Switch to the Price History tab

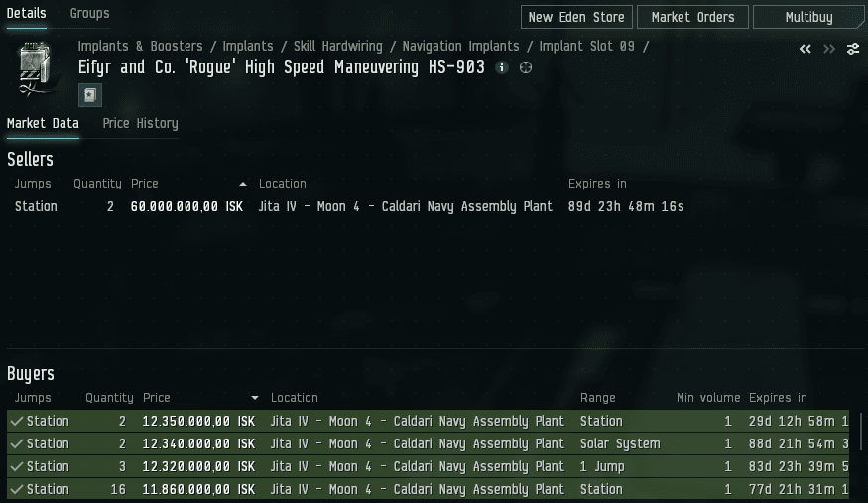pyautogui.click(x=140, y=123)
